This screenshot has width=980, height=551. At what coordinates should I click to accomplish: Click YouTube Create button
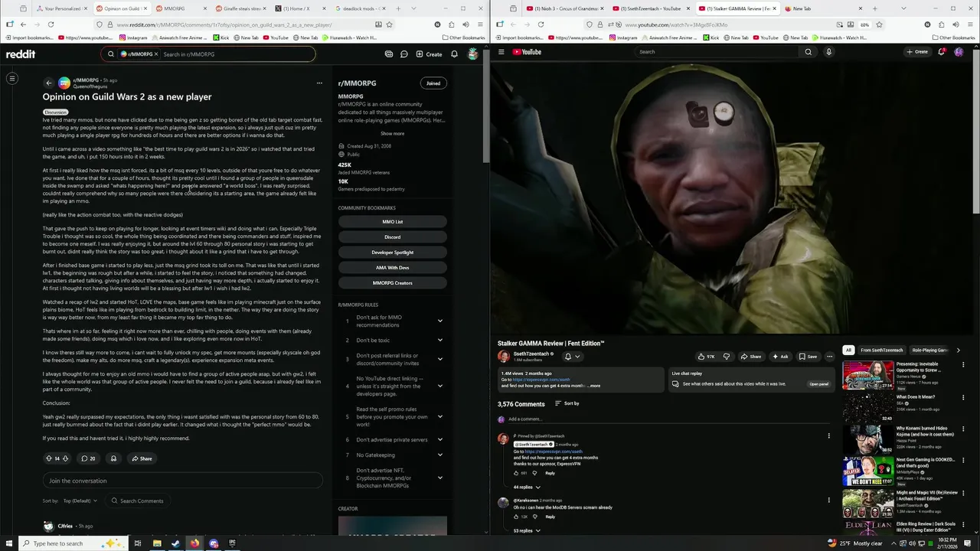[x=917, y=52]
